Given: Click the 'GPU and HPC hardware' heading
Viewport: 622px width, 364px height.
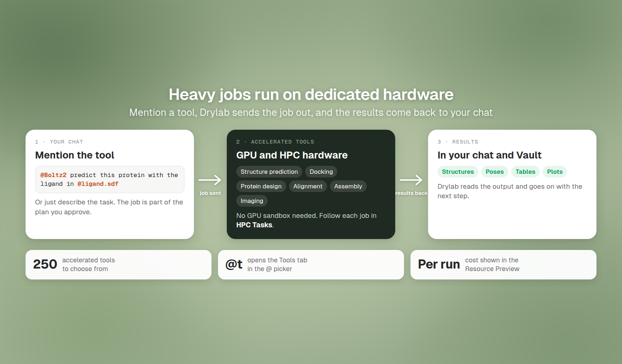Looking at the screenshot, I should (292, 155).
